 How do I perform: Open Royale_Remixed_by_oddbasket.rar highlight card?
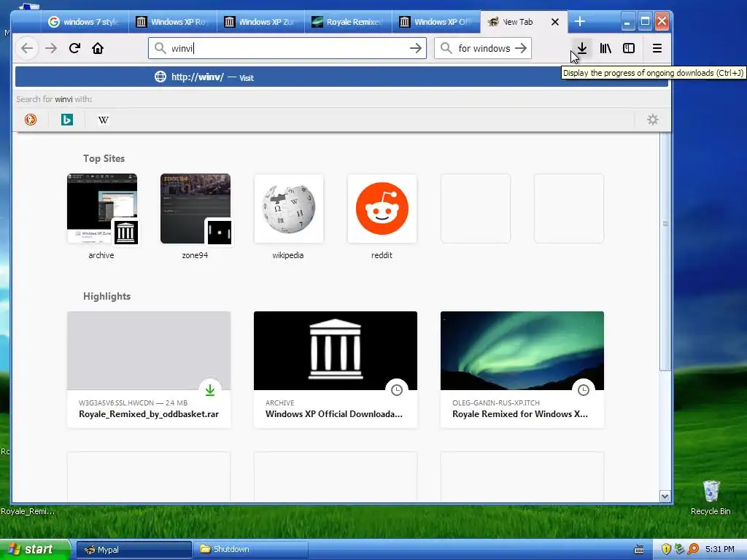coord(149,370)
